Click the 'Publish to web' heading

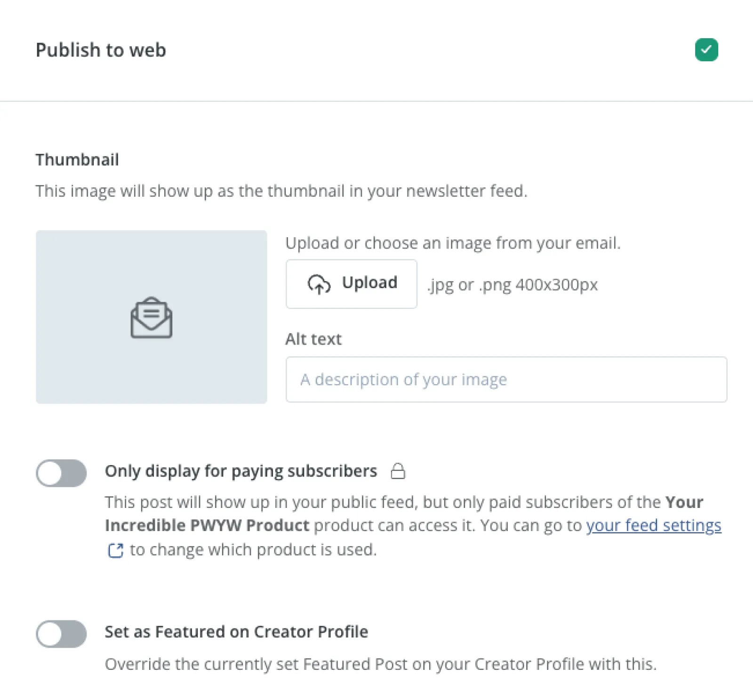(x=101, y=50)
